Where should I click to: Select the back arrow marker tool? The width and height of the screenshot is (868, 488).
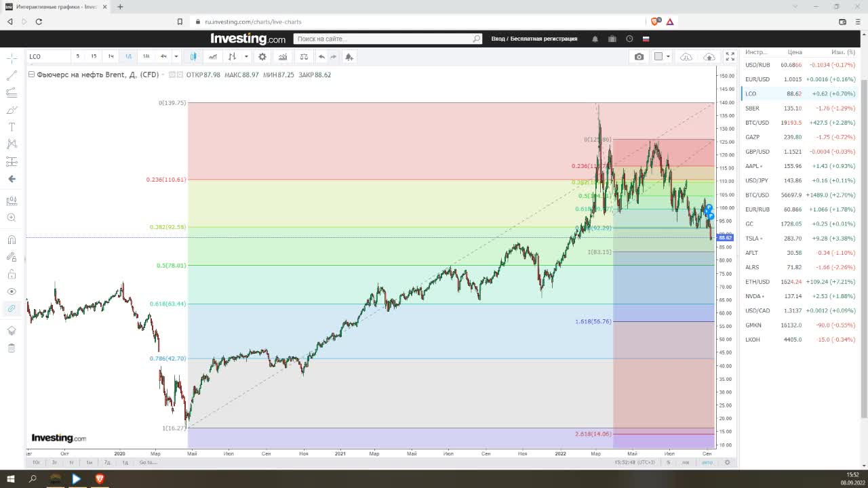(x=12, y=179)
